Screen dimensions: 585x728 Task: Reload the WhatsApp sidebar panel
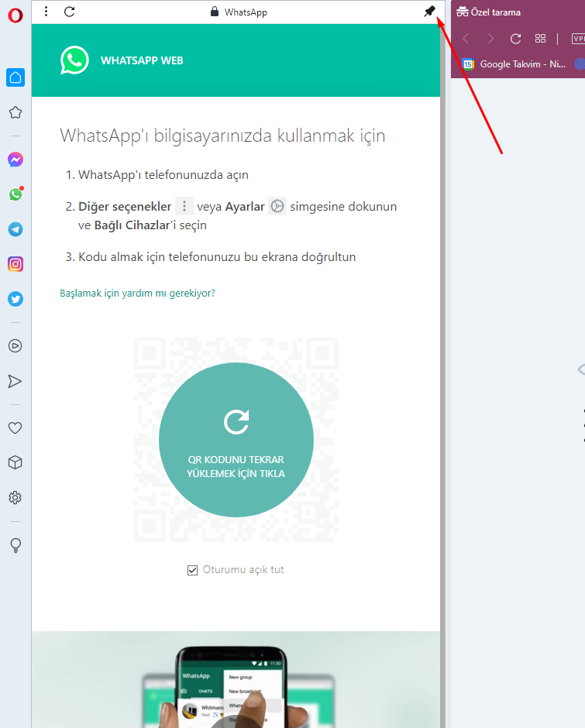coord(70,12)
